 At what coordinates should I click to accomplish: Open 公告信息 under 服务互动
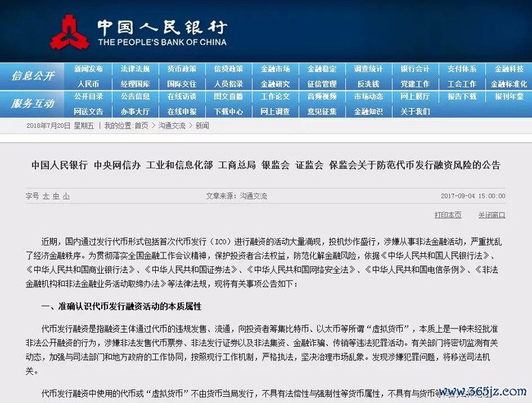(135, 97)
